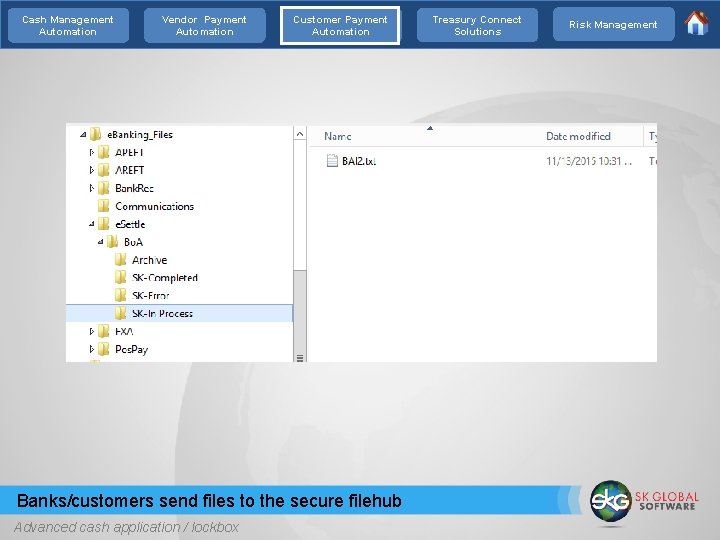Open the Vendor Payment Automation tab

(204, 26)
